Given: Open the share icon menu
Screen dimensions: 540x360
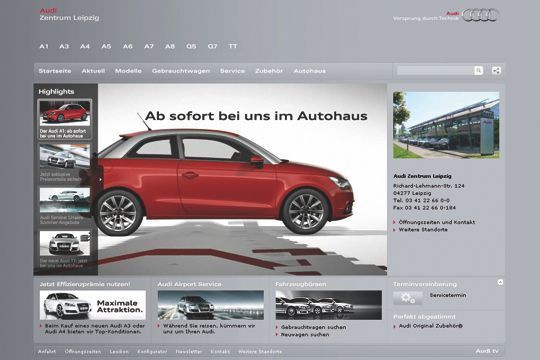Looking at the screenshot, I should pyautogui.click(x=496, y=71).
